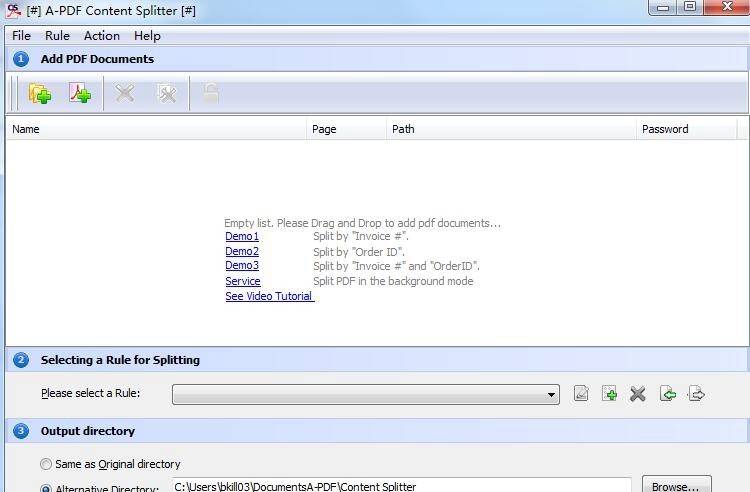The height and width of the screenshot is (492, 750).
Task: Open See Video Tutorial link
Action: (270, 296)
